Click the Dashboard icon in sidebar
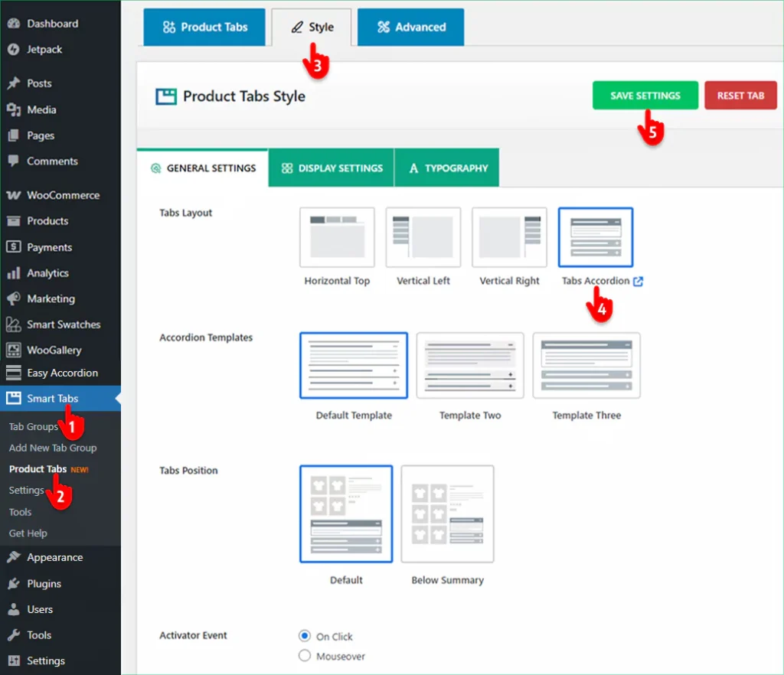 (x=14, y=24)
